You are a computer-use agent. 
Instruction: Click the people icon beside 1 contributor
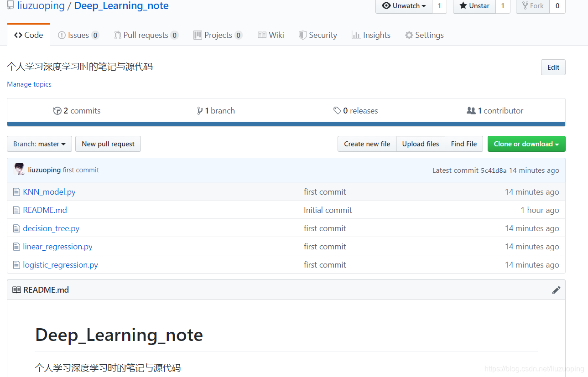click(x=471, y=111)
